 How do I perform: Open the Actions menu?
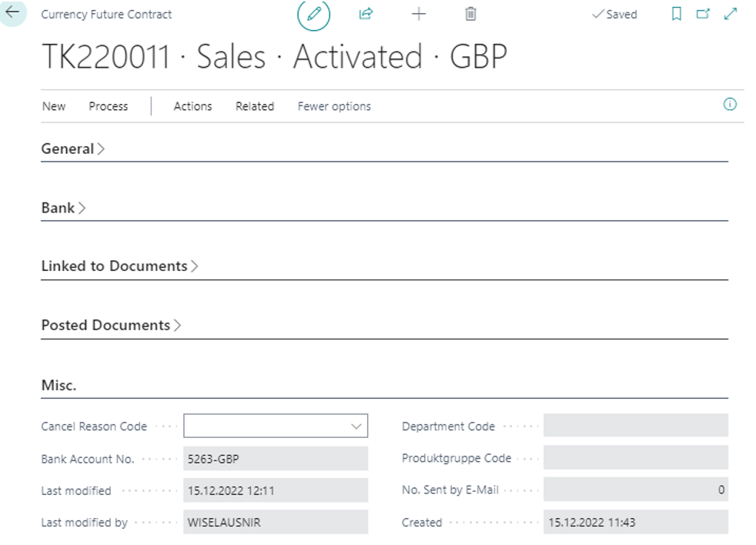pos(192,106)
